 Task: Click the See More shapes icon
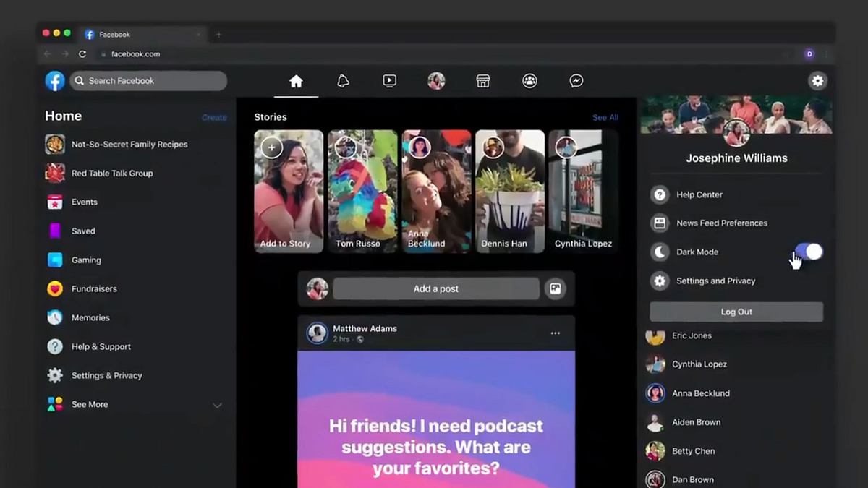coord(55,405)
